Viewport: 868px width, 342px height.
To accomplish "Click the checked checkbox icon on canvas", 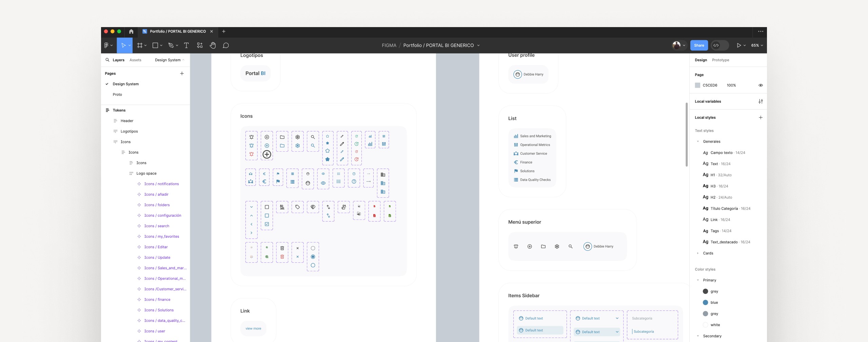I will (x=267, y=224).
